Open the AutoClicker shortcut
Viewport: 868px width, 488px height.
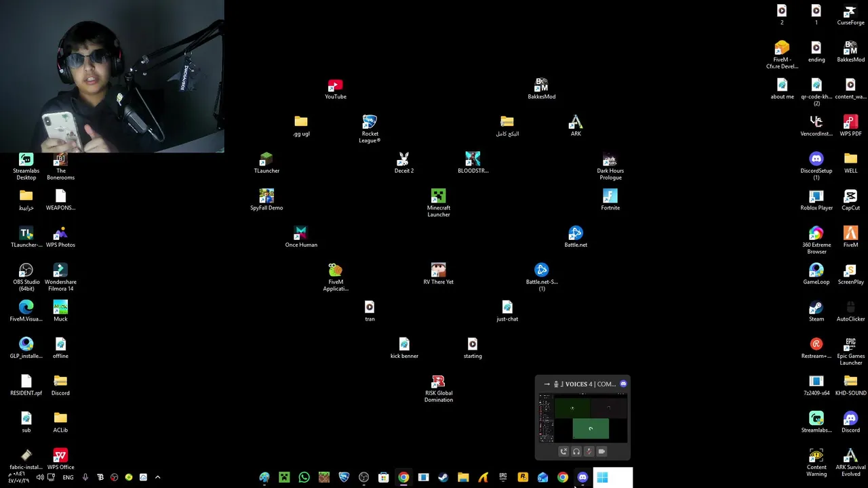pyautogui.click(x=850, y=311)
